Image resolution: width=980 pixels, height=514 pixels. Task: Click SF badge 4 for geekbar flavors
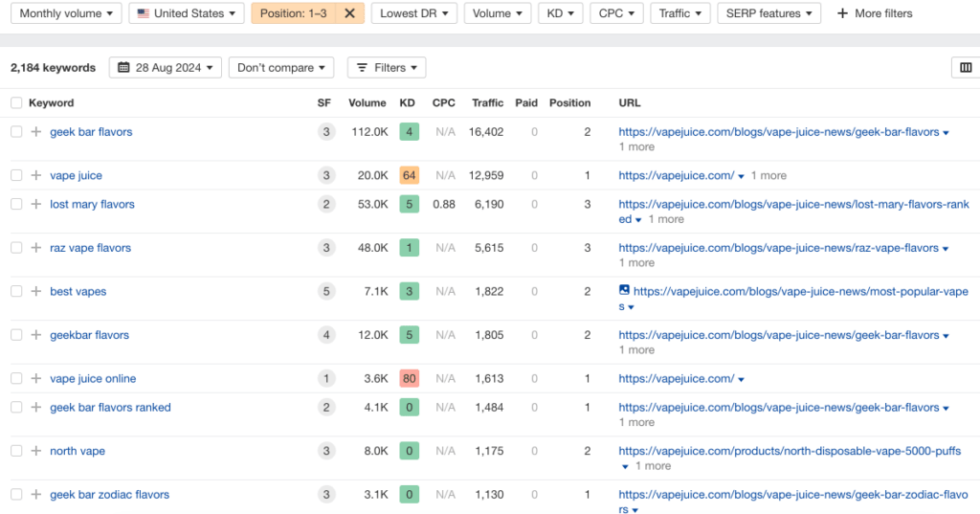[x=326, y=335]
